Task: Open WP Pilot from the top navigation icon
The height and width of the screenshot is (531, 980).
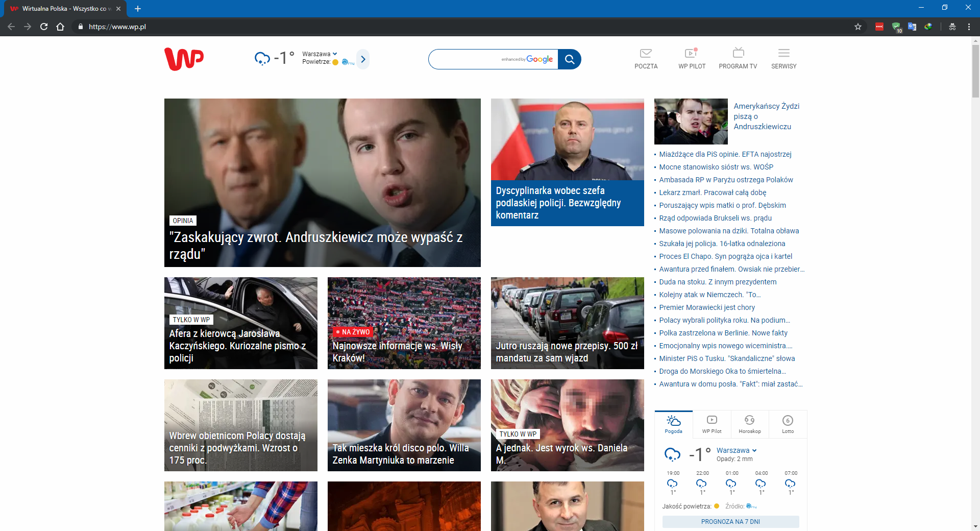Action: click(x=692, y=58)
